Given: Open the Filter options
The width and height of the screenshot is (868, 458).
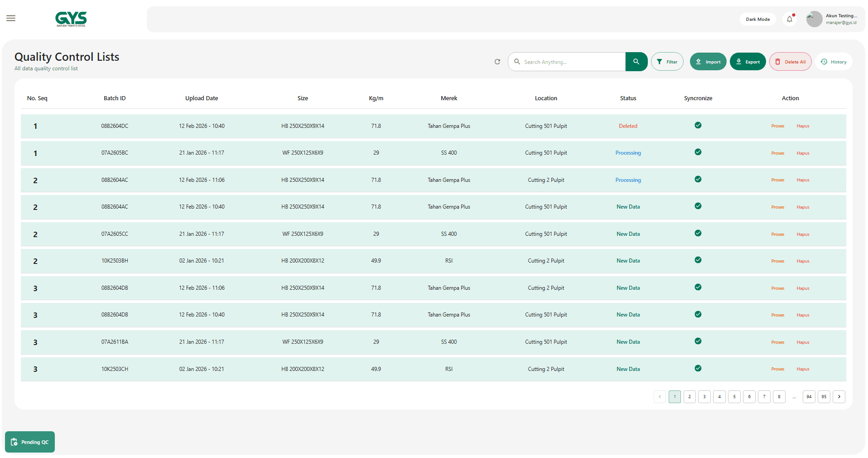Looking at the screenshot, I should pyautogui.click(x=667, y=62).
